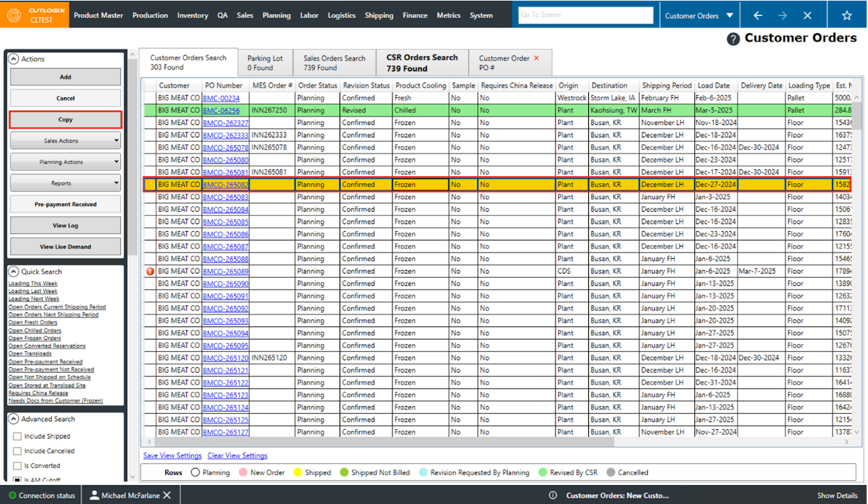
Task: Close the current screen with the X icon
Action: pos(807,15)
